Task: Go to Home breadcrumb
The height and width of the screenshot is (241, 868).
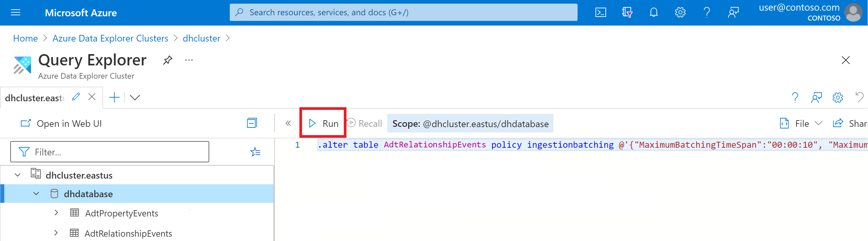Action: [x=25, y=38]
